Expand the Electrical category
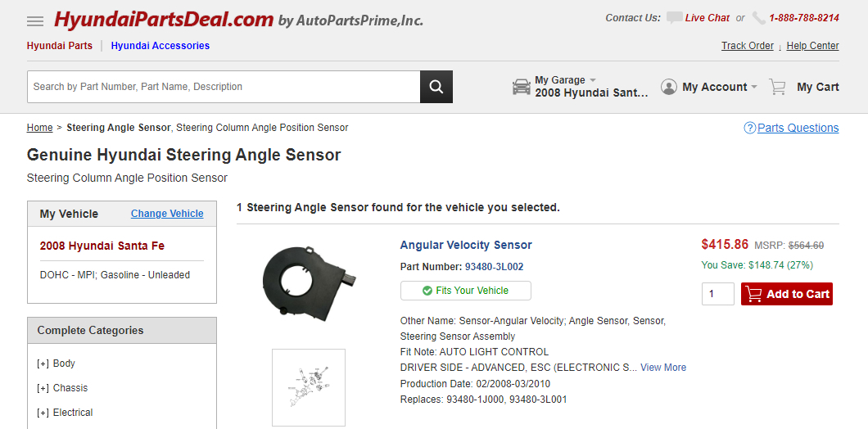Image resolution: width=868 pixels, height=429 pixels. tap(43, 413)
